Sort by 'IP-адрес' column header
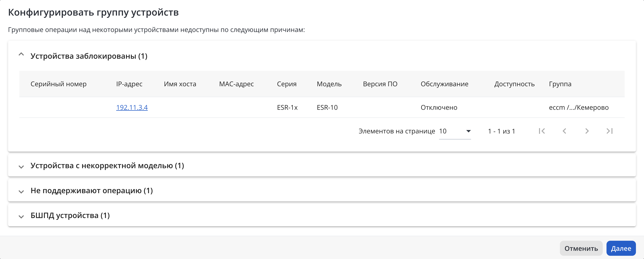 [129, 84]
